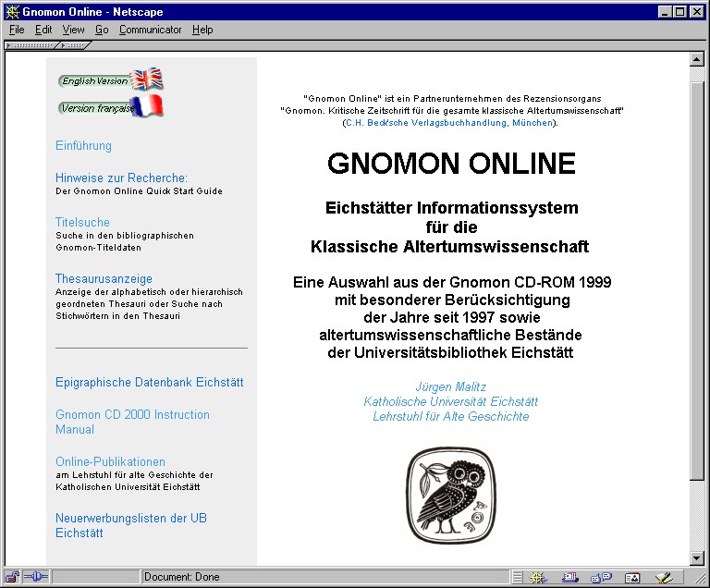This screenshot has width=710, height=588.
Task: Click the scrollbar down arrow
Action: click(x=697, y=558)
